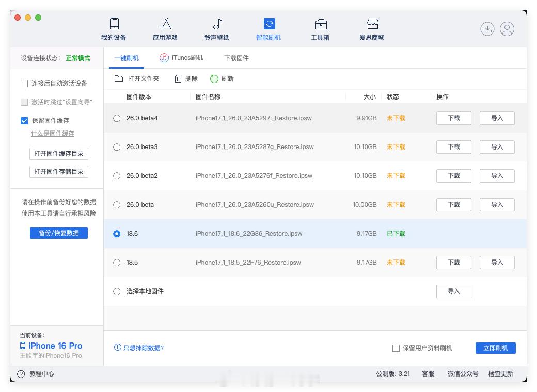Click the 已下载 status text
The width and height of the screenshot is (537, 392).
pos(396,234)
